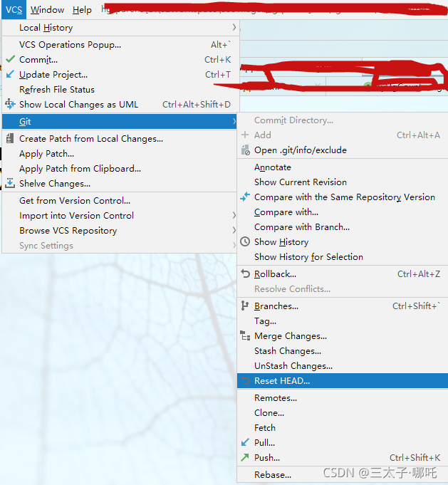Select Refresh File Status
The image size is (448, 485).
pos(120,90)
